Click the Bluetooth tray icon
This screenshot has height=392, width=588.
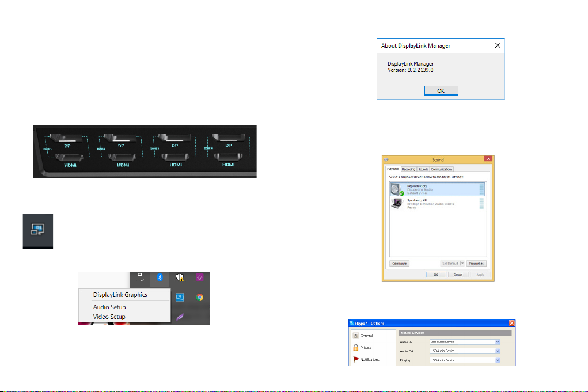[x=161, y=278]
